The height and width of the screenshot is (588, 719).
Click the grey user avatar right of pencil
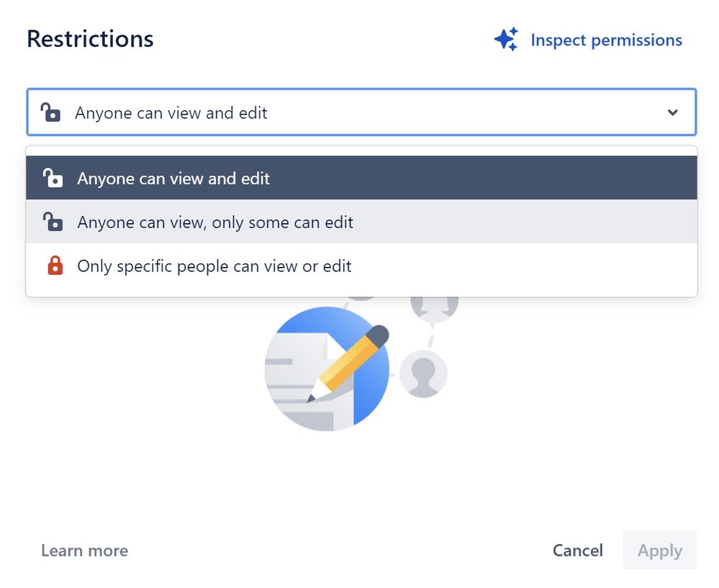[x=422, y=374]
